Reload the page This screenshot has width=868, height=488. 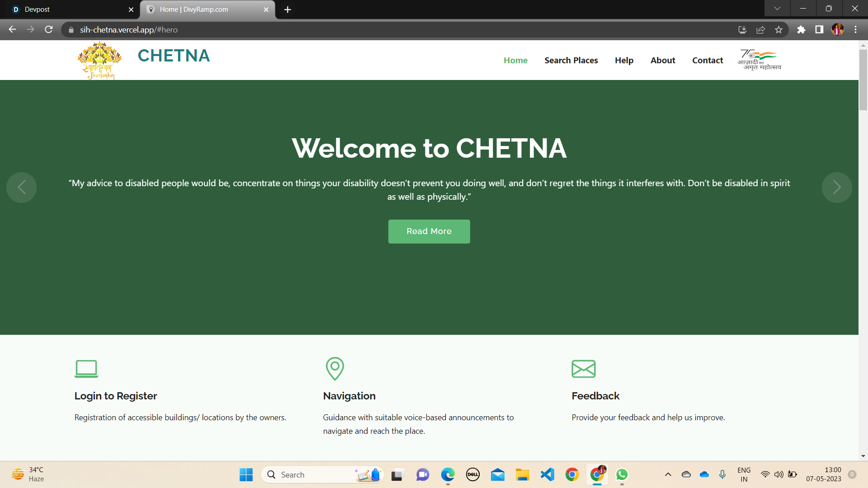pyautogui.click(x=49, y=30)
